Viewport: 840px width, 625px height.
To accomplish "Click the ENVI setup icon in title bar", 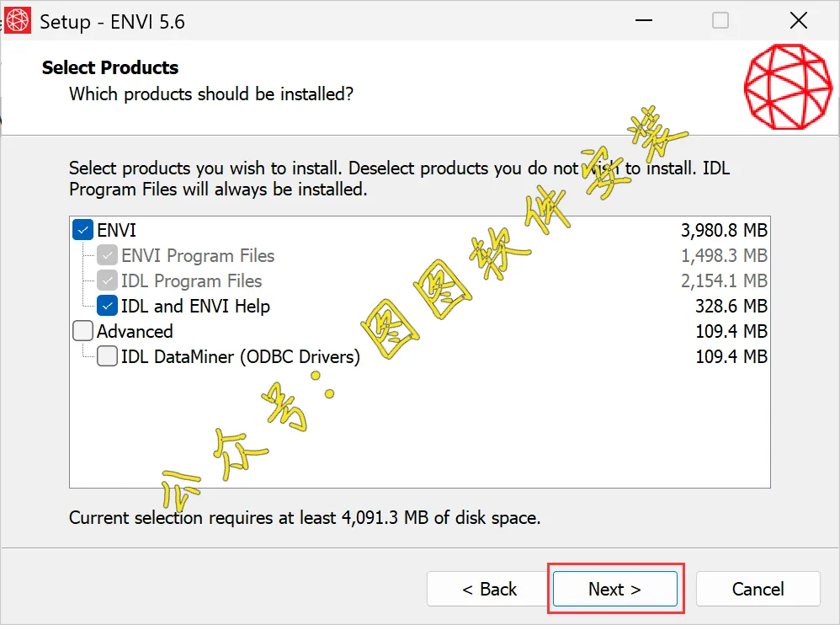I will [18, 21].
